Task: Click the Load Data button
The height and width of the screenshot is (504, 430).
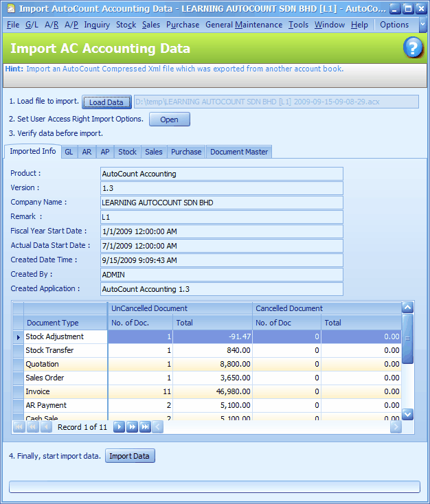Action: [106, 102]
